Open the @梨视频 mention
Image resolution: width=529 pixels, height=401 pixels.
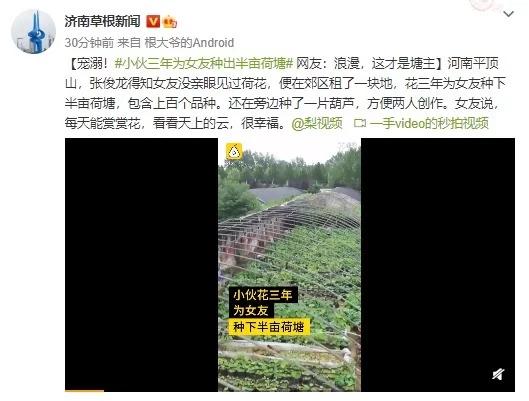tap(317, 123)
